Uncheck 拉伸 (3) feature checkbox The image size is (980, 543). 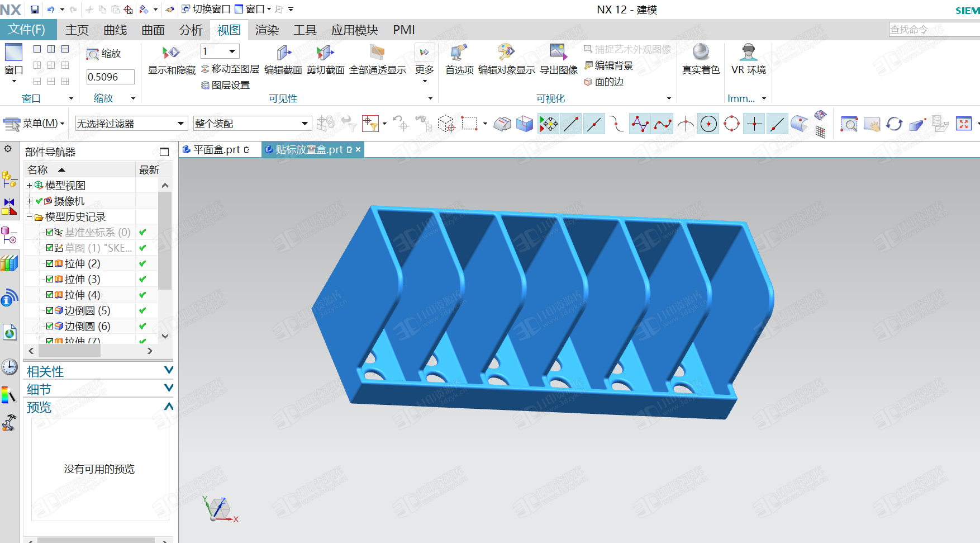(x=50, y=279)
